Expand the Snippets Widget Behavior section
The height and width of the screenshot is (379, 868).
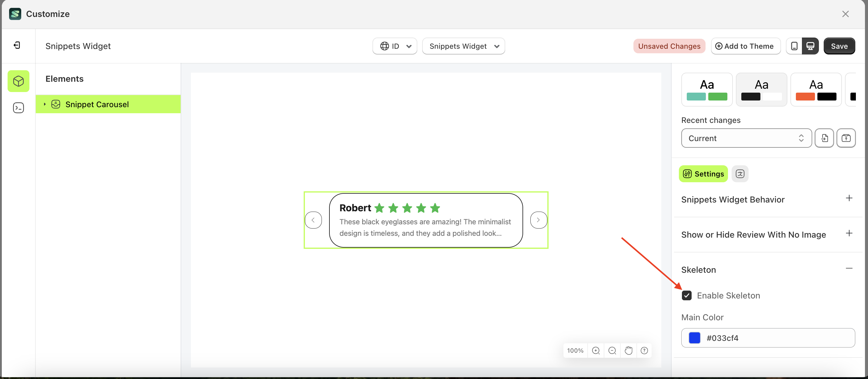point(850,198)
